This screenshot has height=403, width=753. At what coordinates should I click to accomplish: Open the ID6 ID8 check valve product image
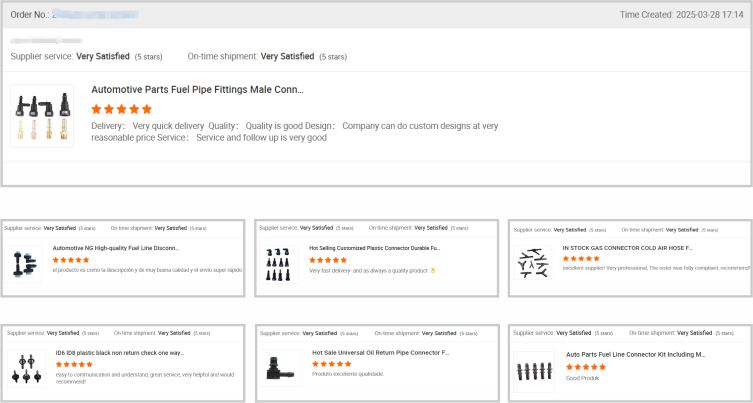pos(26,369)
